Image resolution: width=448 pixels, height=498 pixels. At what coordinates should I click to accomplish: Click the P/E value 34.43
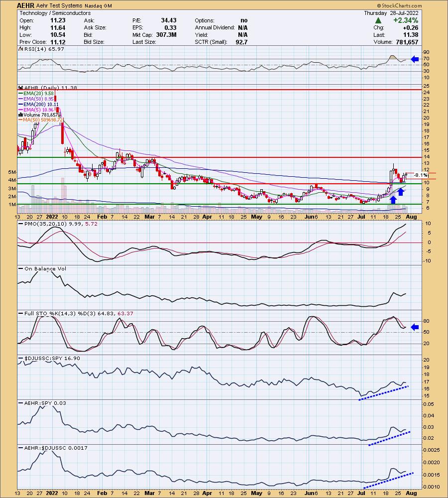pyautogui.click(x=169, y=20)
